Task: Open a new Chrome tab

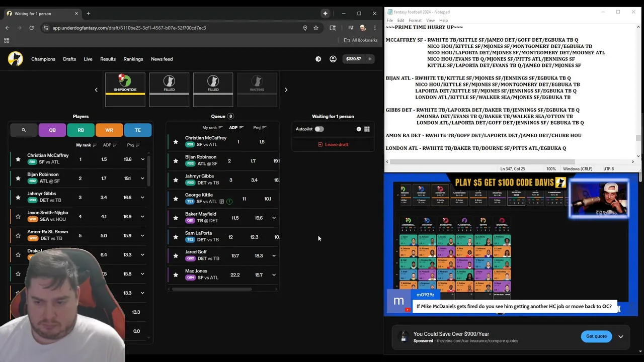Action: click(x=88, y=14)
